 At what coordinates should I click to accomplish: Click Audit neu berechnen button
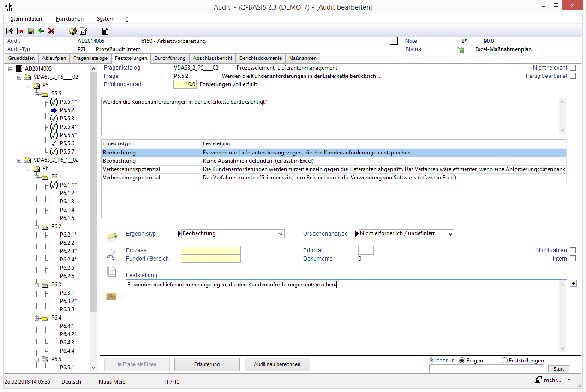[x=277, y=364]
